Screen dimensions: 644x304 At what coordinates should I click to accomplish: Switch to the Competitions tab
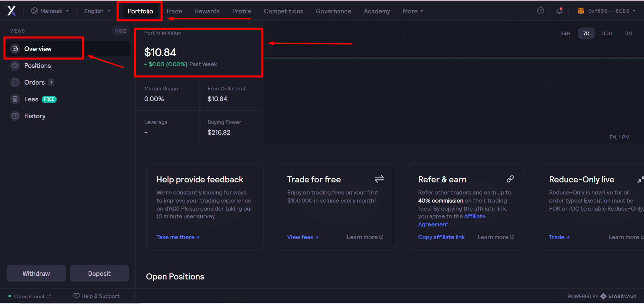pyautogui.click(x=284, y=11)
